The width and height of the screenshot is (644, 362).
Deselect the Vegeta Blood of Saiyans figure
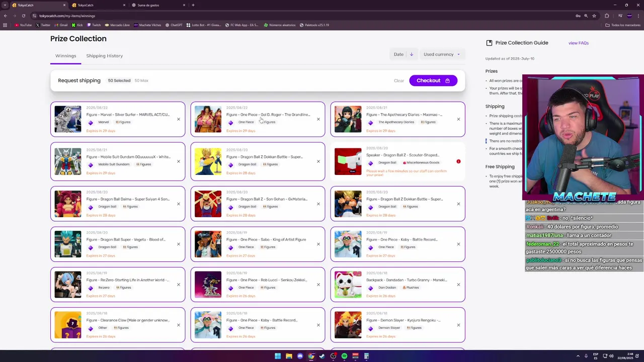tap(178, 244)
